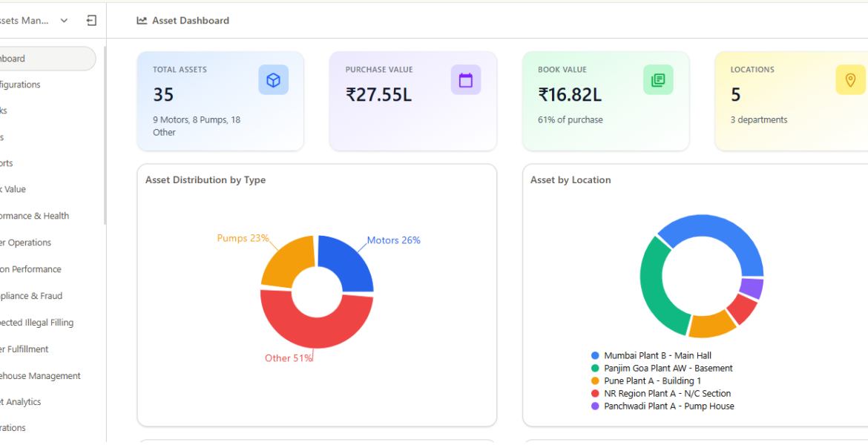The height and width of the screenshot is (445, 868).
Task: Open the Configurations sidebar item
Action: (21, 85)
